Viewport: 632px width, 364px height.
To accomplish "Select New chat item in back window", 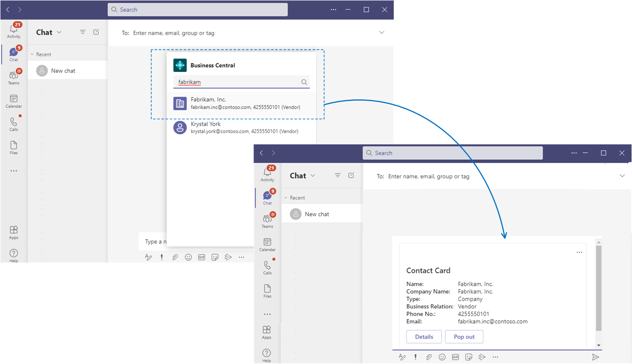I will [67, 71].
